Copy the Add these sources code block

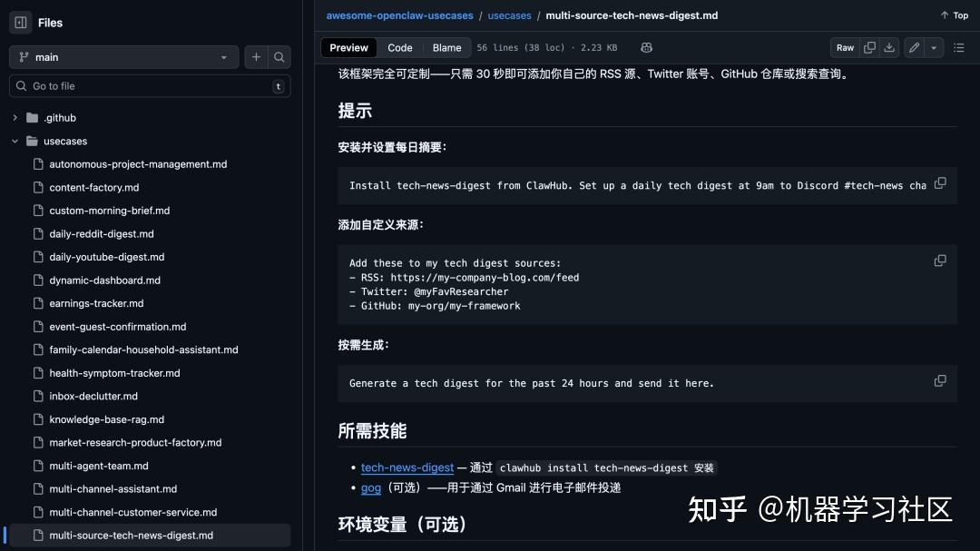pos(940,261)
